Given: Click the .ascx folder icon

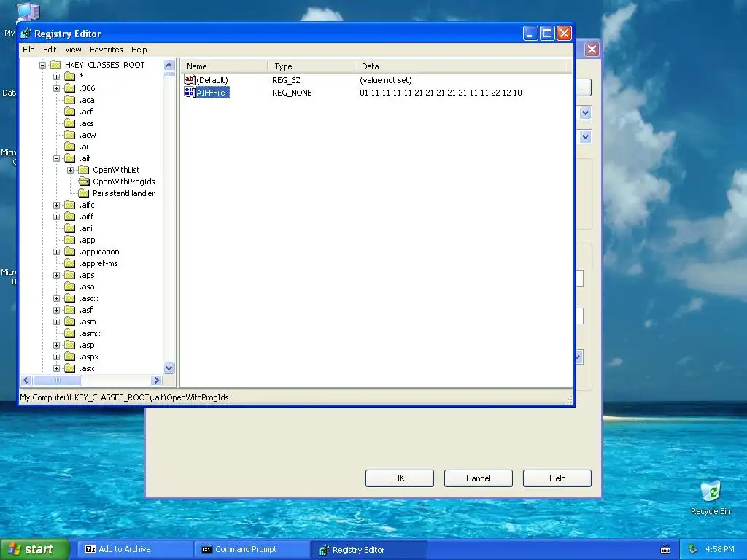Looking at the screenshot, I should pos(69,298).
